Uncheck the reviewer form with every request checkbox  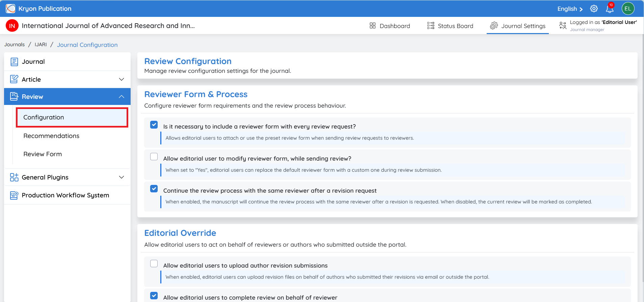tap(154, 125)
